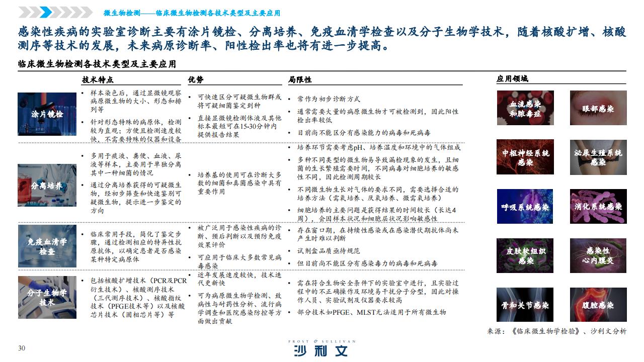Select the 骨和关节感染 image tile

pos(525,305)
